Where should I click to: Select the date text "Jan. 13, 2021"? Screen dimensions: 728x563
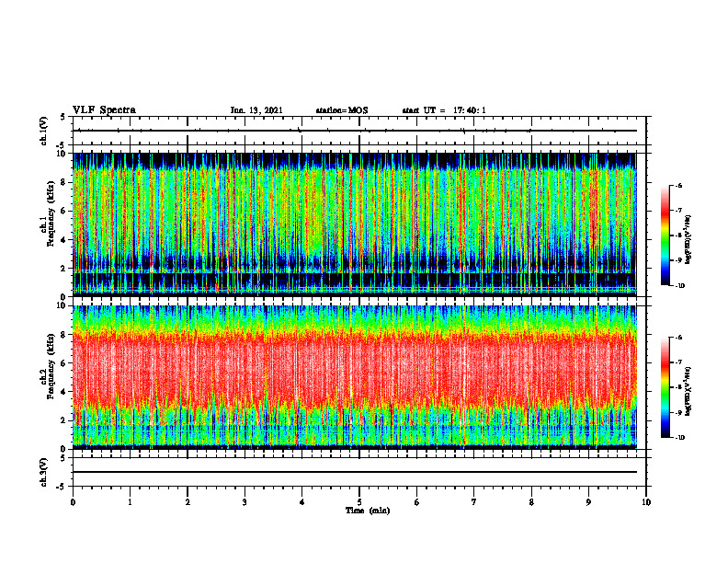click(256, 110)
